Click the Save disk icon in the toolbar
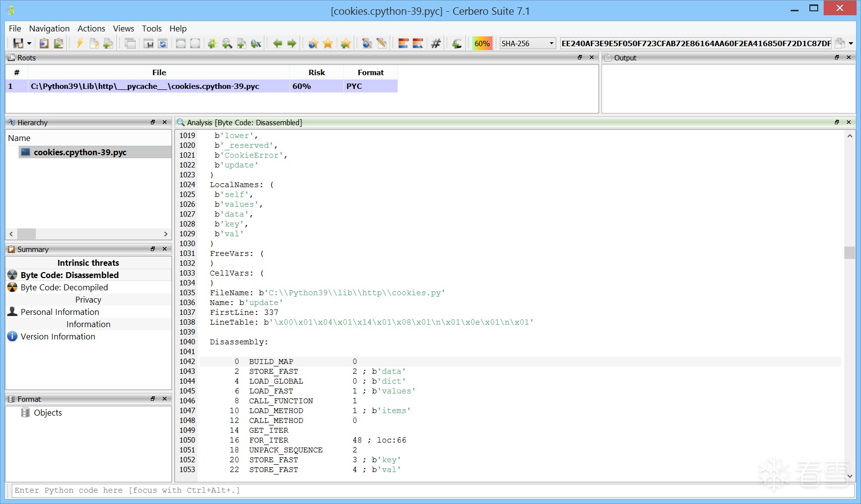861x504 pixels. coord(18,43)
